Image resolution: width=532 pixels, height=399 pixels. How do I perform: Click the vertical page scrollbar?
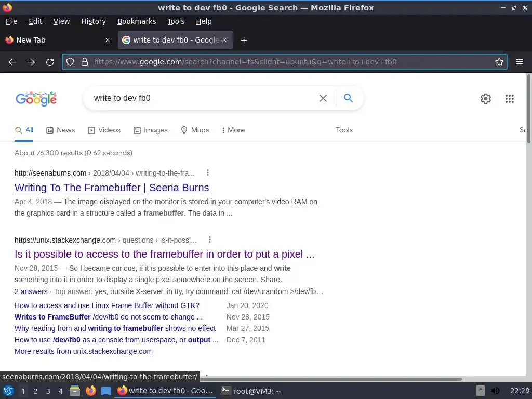point(528,109)
